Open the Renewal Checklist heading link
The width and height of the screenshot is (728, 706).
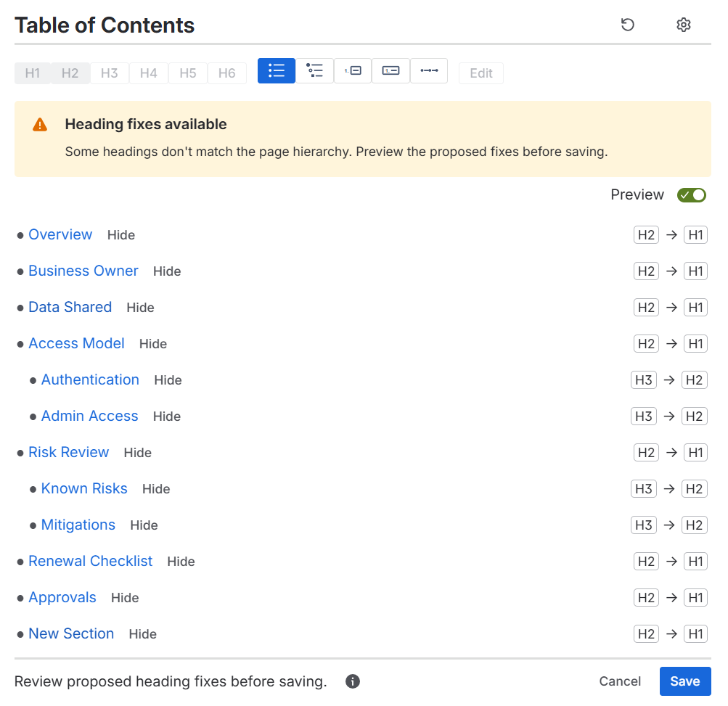coord(91,561)
